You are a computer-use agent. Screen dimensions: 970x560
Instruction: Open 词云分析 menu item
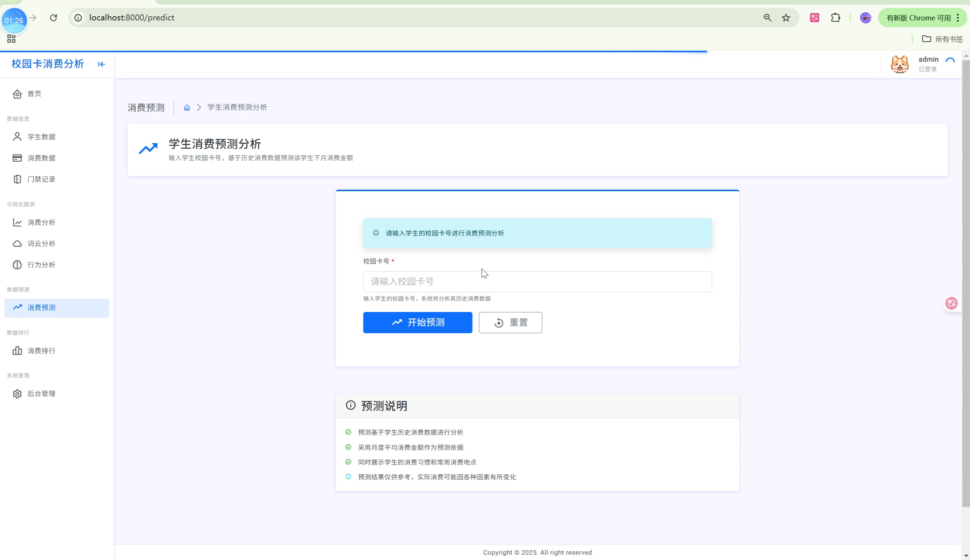click(41, 244)
